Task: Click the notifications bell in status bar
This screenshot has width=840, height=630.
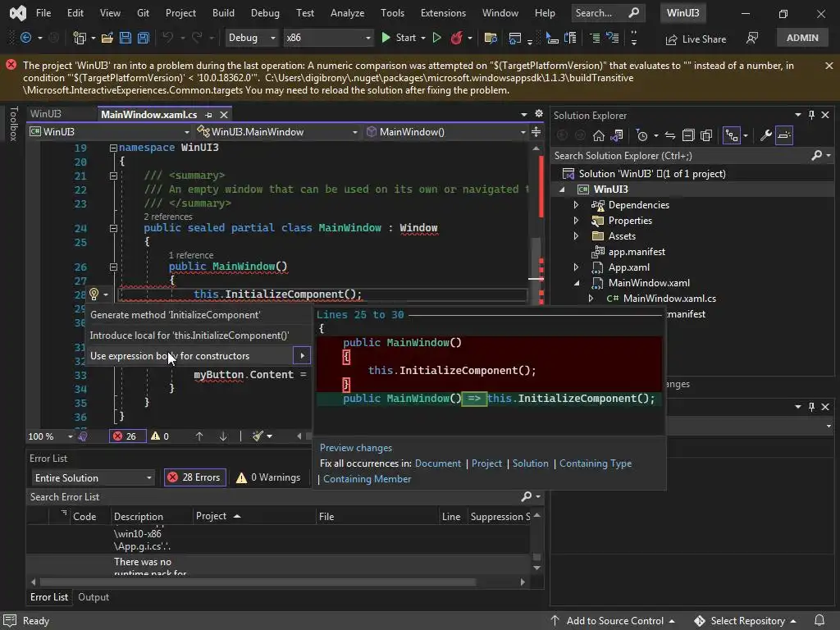Action: tap(819, 620)
